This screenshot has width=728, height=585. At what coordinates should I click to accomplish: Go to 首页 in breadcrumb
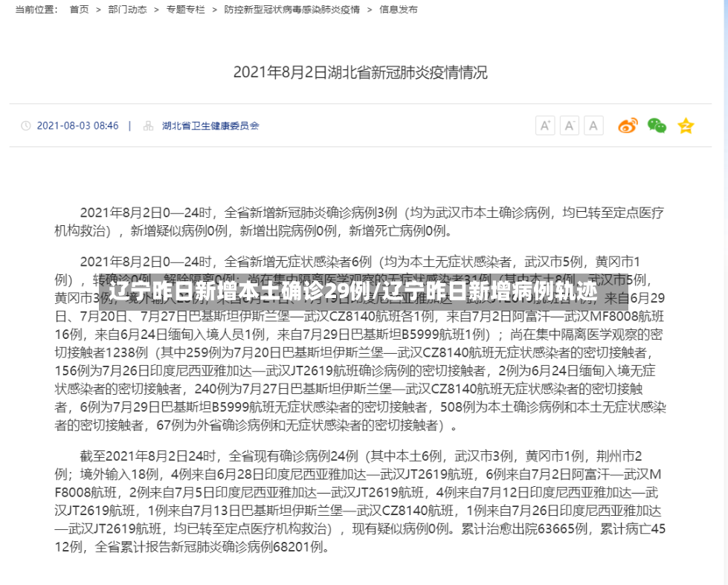point(79,9)
